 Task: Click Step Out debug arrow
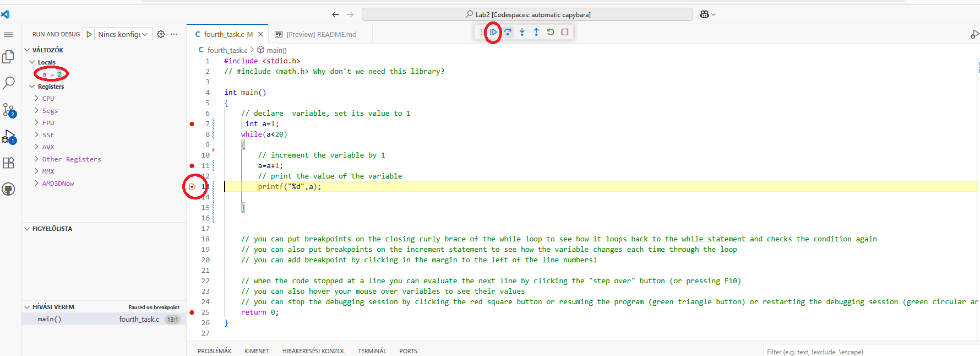pyautogui.click(x=536, y=32)
